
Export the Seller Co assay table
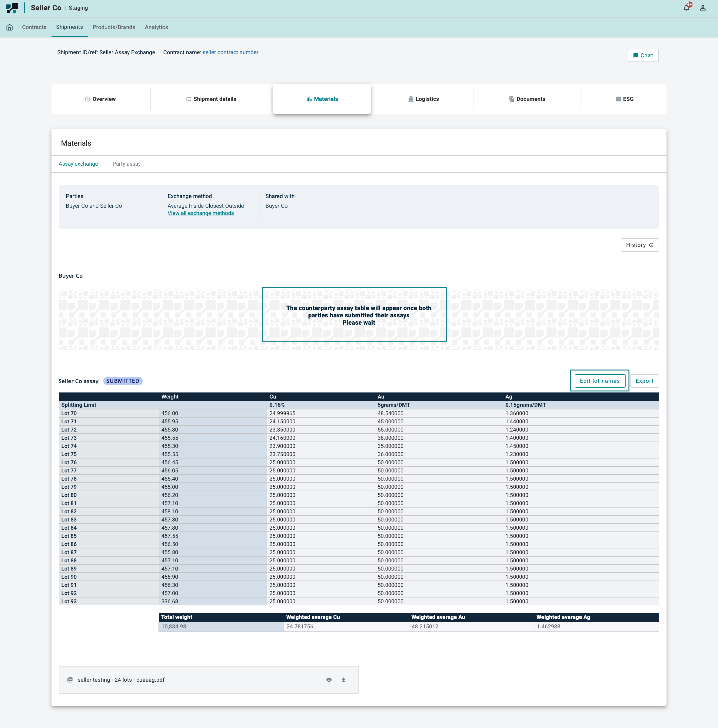(x=644, y=381)
